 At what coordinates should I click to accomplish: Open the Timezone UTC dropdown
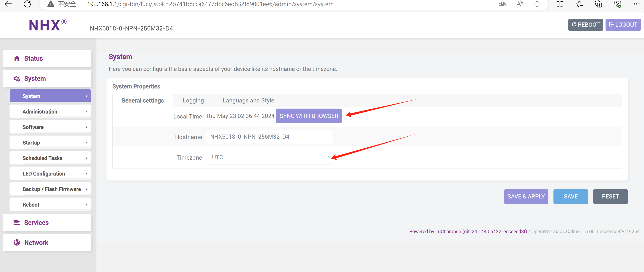coord(269,157)
